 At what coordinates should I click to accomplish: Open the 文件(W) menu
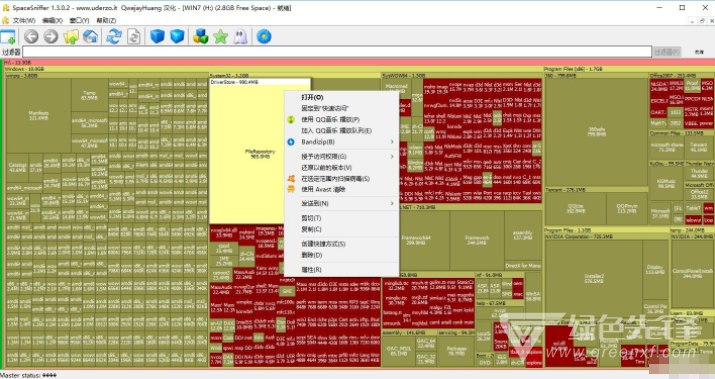[24, 21]
